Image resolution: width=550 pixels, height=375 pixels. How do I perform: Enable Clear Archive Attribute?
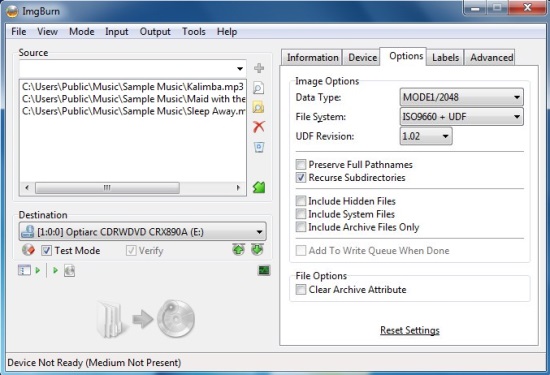pyautogui.click(x=301, y=290)
